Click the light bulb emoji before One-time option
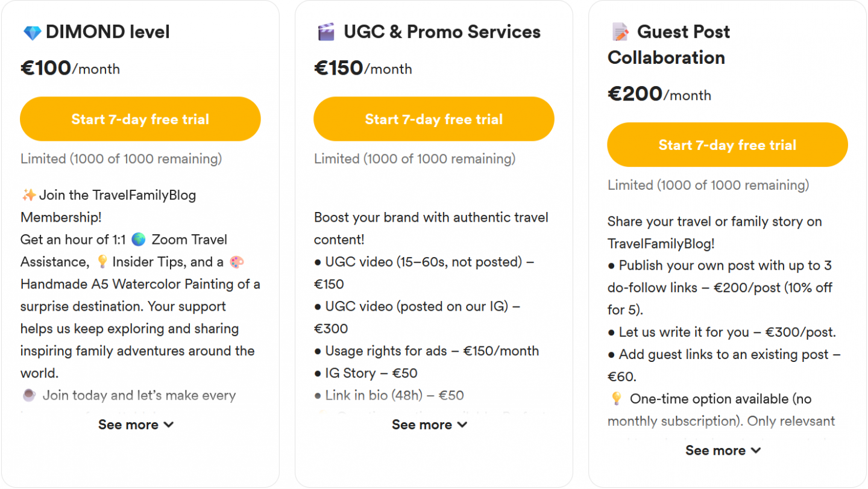The image size is (868, 489). [x=616, y=399]
